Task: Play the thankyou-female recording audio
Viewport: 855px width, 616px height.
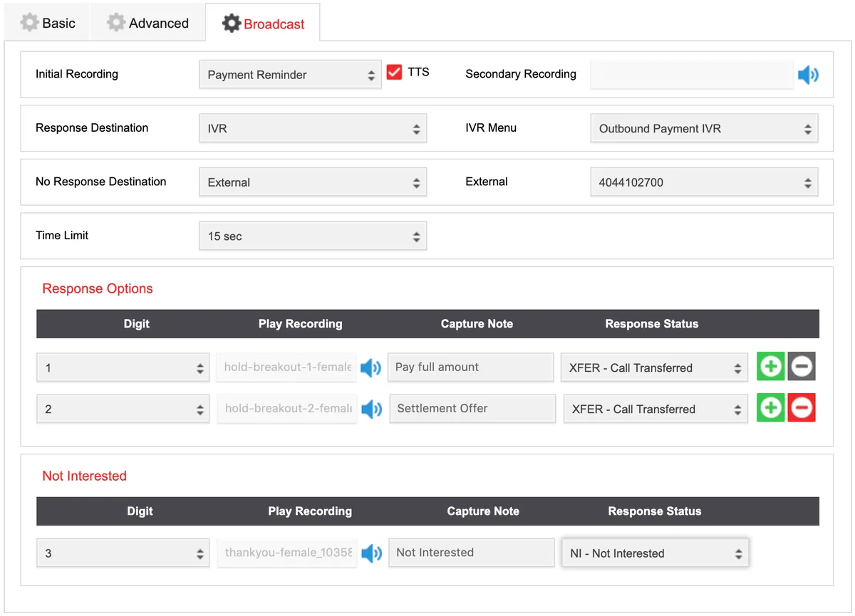Action: 371,553
